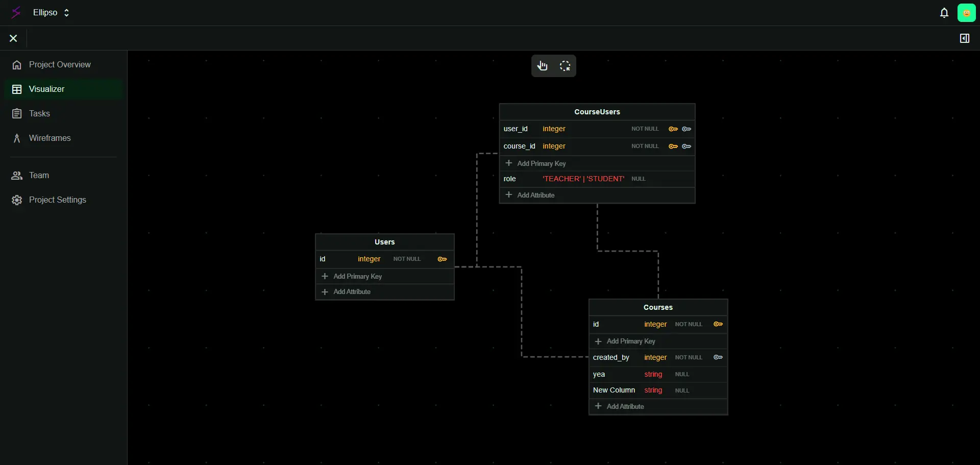Toggle NOT NULL on CourseUsers user_id

[645, 129]
